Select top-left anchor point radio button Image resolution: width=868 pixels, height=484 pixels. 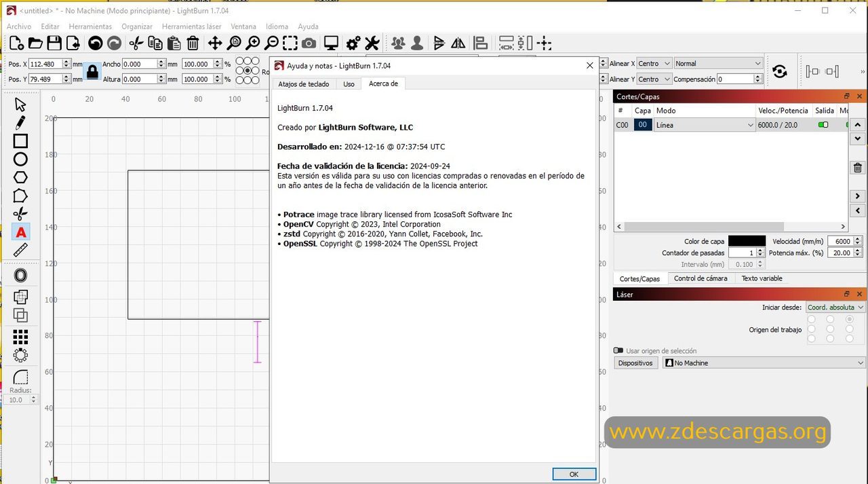click(239, 61)
